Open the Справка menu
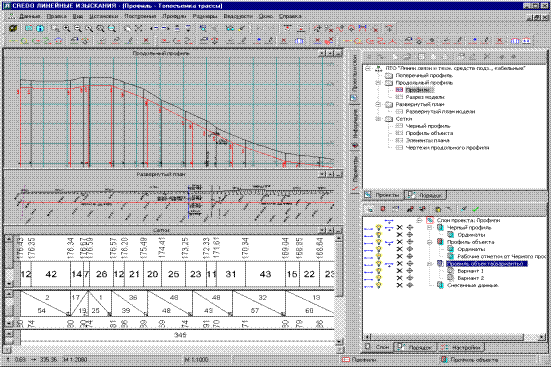 tap(290, 16)
